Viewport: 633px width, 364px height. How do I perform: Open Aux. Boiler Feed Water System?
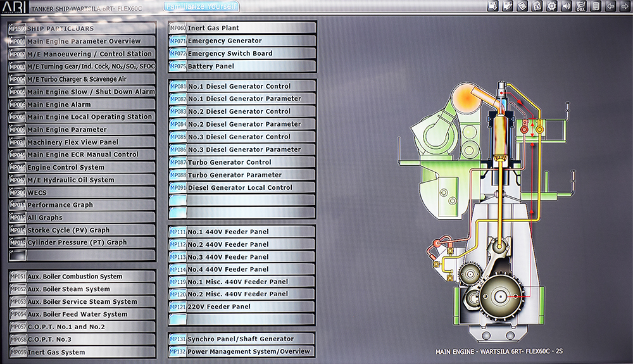[82, 314]
